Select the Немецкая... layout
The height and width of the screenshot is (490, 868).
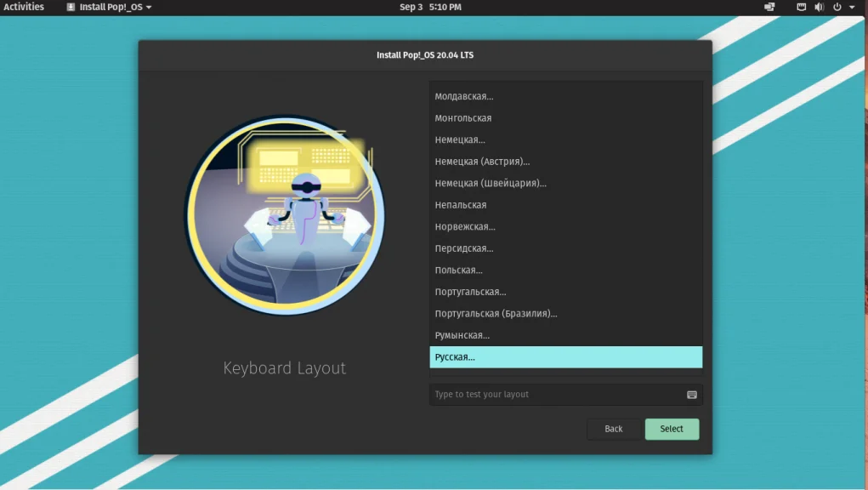pos(565,140)
